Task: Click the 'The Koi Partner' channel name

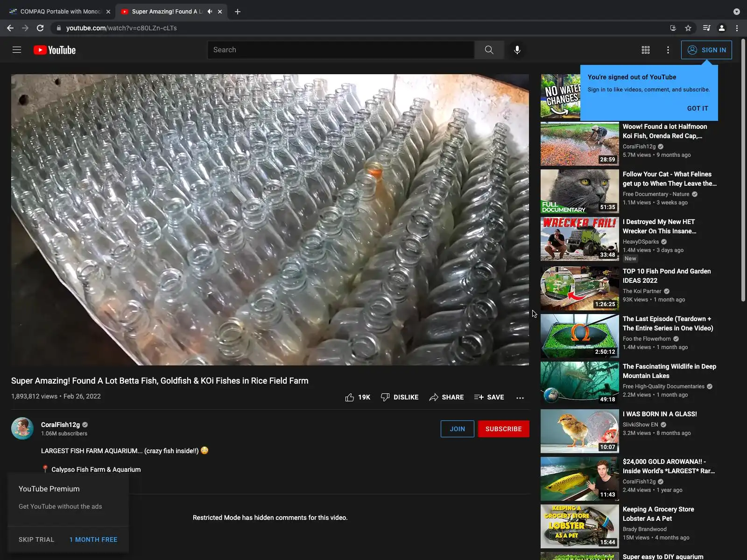Action: 642,291
